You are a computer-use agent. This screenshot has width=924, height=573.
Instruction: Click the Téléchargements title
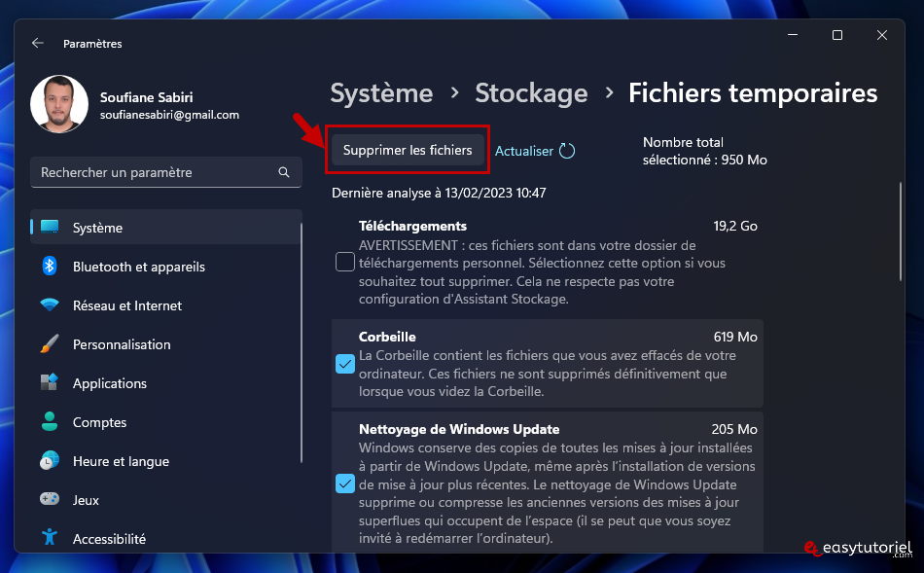[x=412, y=226]
